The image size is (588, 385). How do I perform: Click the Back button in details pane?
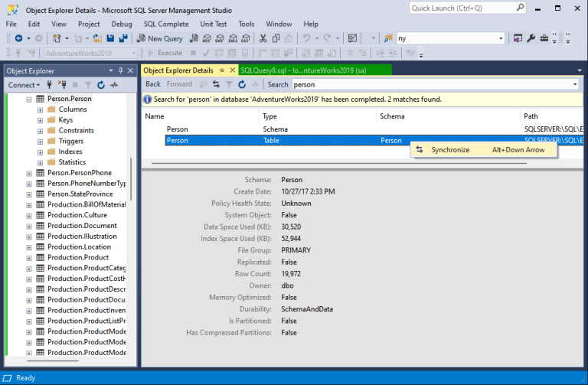coord(153,84)
